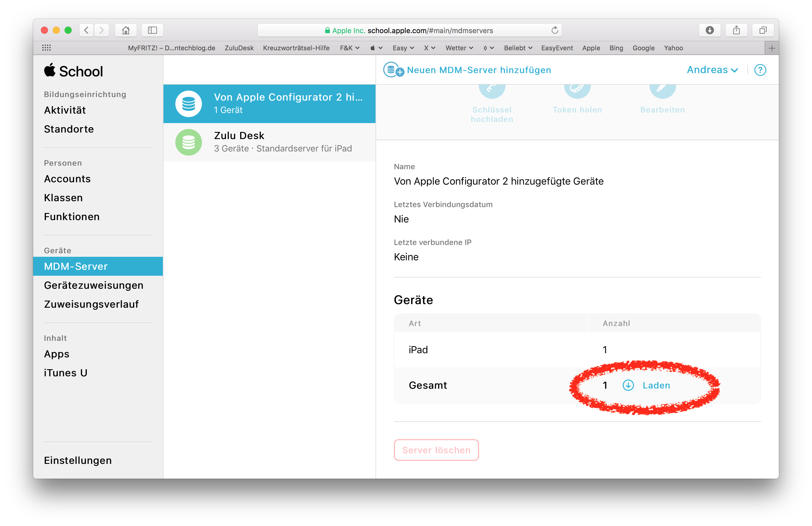Go to Accounts section in sidebar
Screen dimensions: 812x526
pyautogui.click(x=67, y=179)
